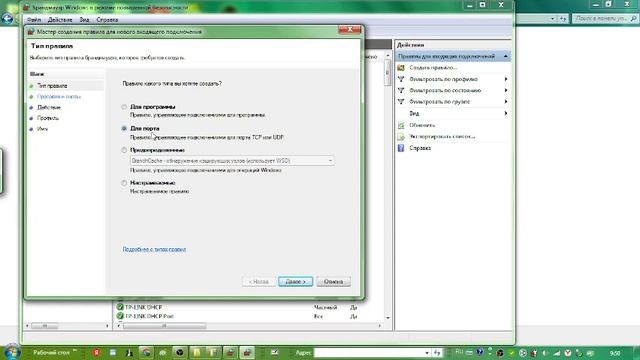This screenshot has width=640, height=360.
Task: Click the 'Экспортировать список...' export icon
Action: (x=401, y=137)
